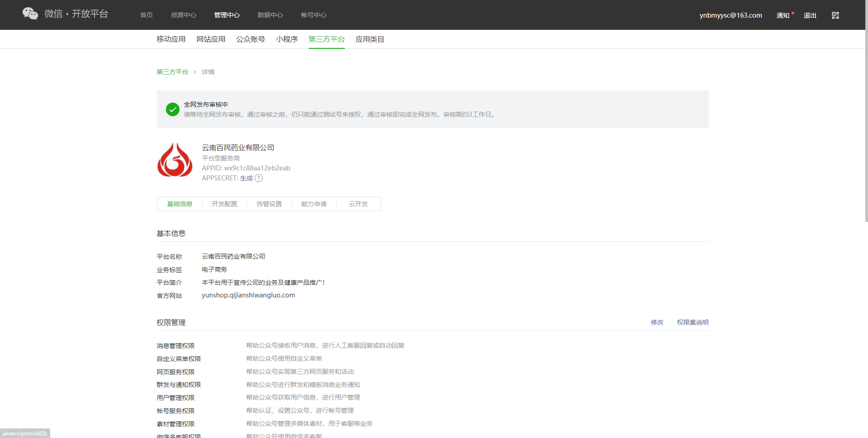Click 自定义菜单权限 permission row label
This screenshot has height=438, width=868.
click(x=179, y=359)
